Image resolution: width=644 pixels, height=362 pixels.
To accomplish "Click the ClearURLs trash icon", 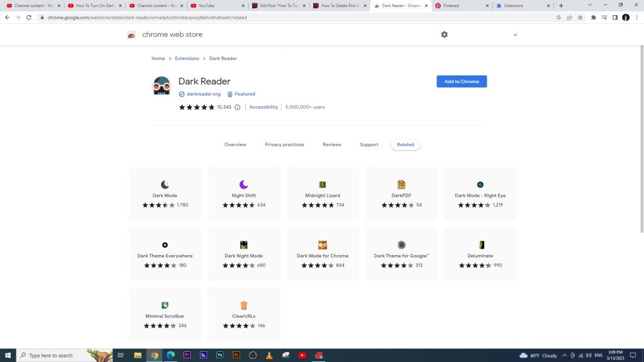I will [243, 305].
